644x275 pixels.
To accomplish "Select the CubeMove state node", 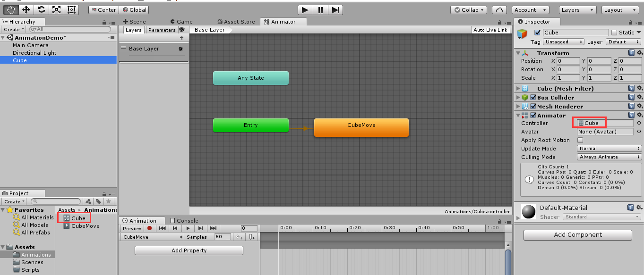I will point(361,127).
